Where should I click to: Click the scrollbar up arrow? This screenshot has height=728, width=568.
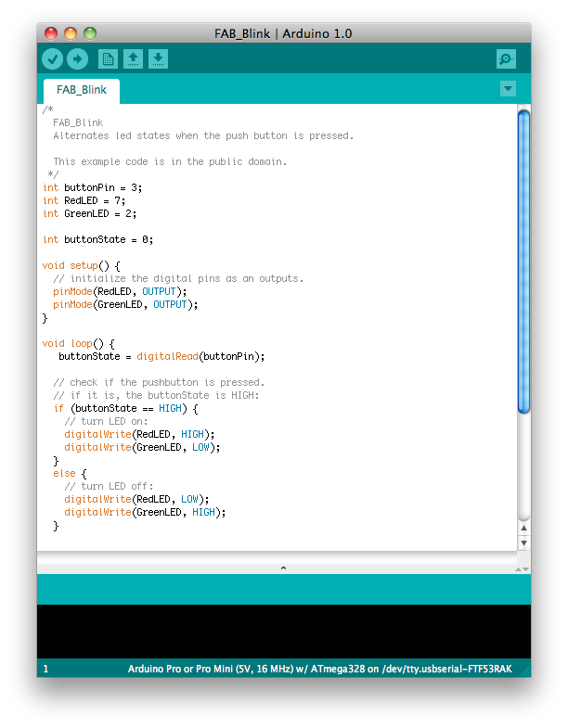click(x=523, y=528)
